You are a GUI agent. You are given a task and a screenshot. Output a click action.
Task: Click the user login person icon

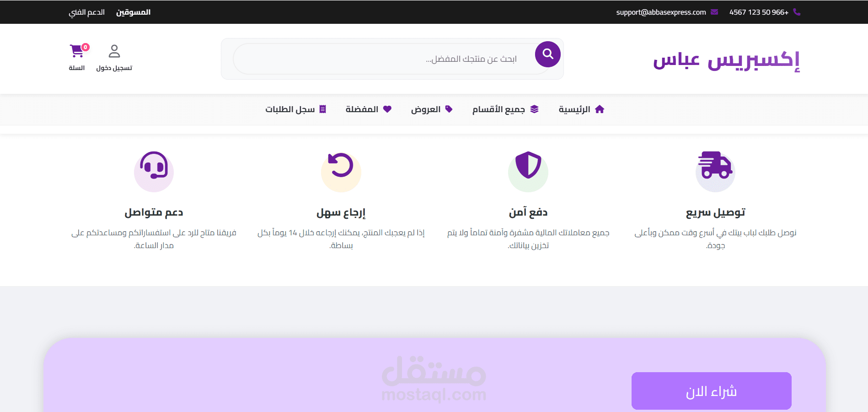coord(114,51)
